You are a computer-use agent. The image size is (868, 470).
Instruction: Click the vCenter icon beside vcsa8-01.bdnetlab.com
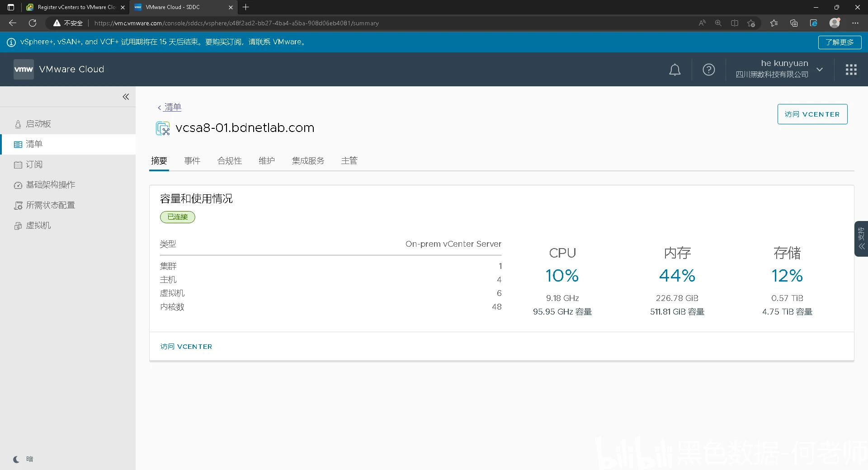point(163,128)
